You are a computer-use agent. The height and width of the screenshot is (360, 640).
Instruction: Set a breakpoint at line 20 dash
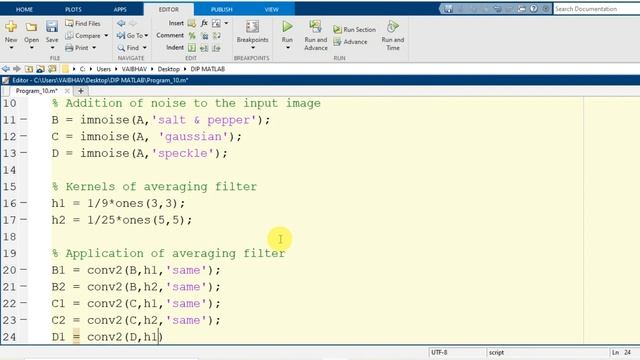[x=24, y=270]
